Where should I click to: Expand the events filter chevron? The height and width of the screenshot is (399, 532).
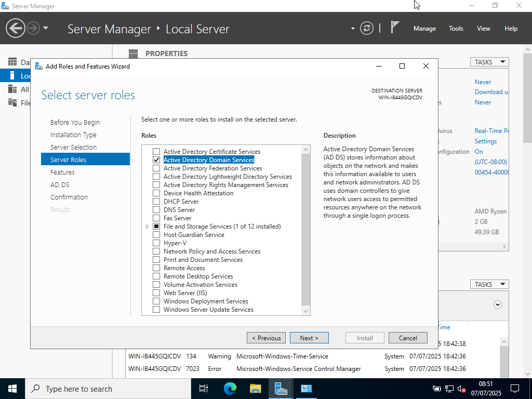[x=497, y=304]
